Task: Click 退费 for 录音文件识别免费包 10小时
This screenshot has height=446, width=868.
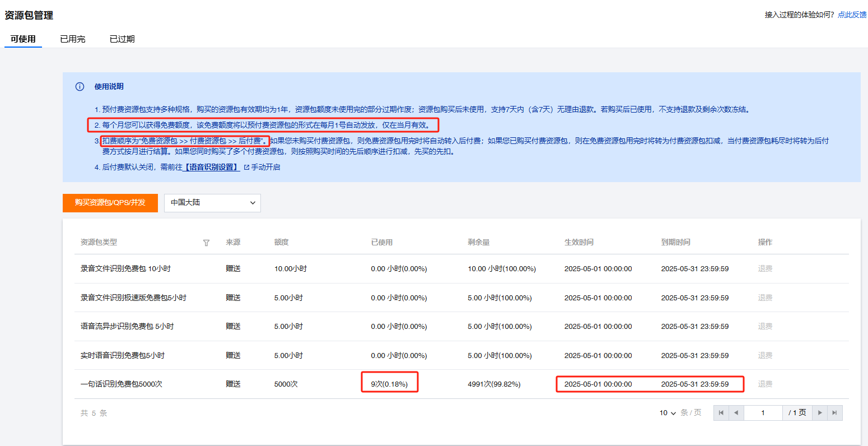Action: [x=765, y=269]
